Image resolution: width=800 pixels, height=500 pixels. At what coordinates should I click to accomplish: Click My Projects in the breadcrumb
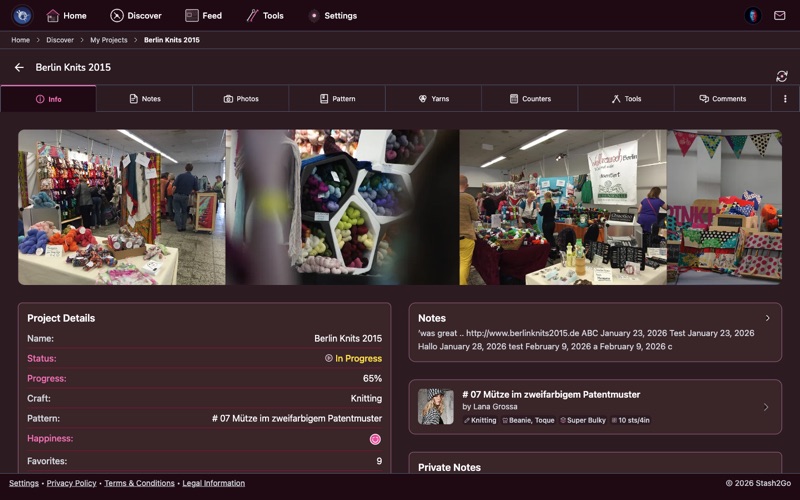[x=109, y=40]
